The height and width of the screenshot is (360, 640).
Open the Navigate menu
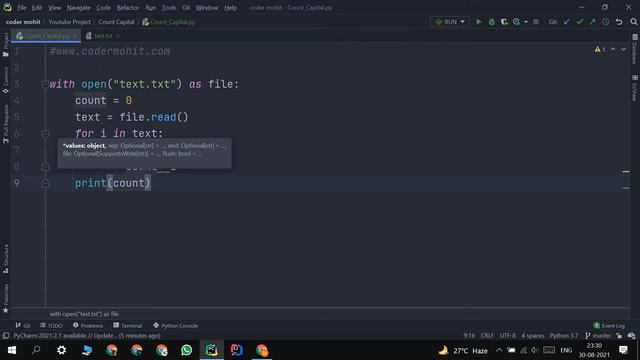(x=78, y=7)
